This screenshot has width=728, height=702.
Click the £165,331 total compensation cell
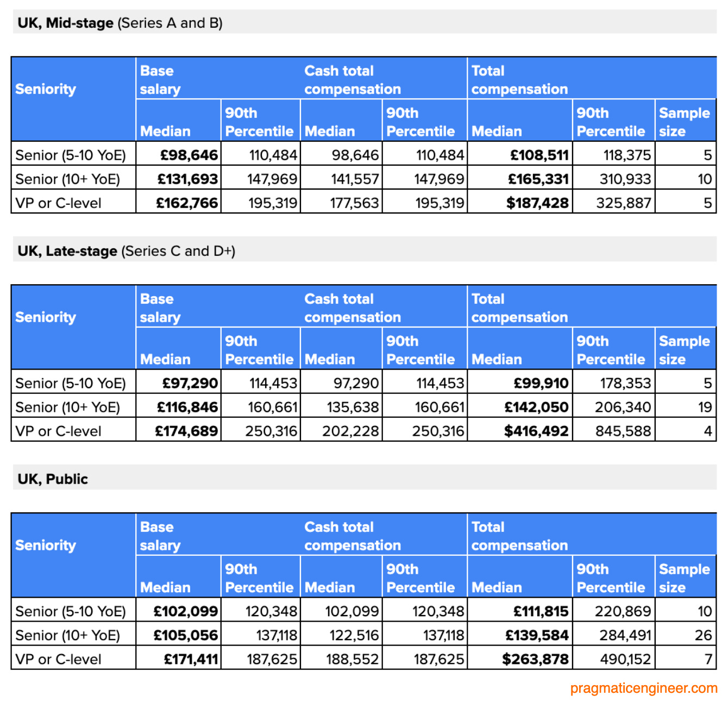520,179
